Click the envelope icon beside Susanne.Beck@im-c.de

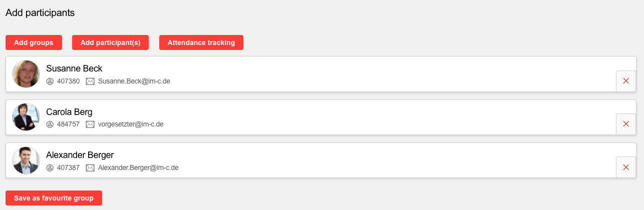coord(90,81)
